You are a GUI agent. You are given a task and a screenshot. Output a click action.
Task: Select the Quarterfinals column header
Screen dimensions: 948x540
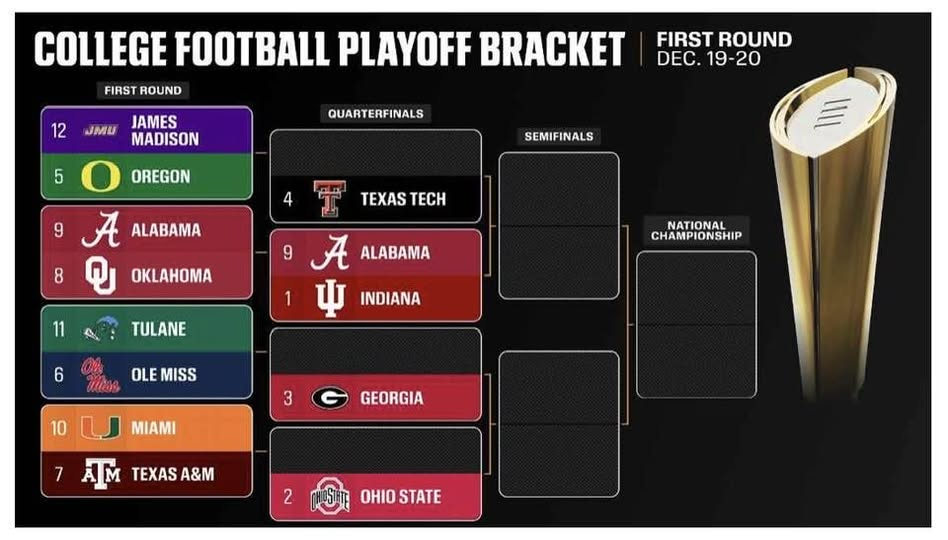(375, 114)
